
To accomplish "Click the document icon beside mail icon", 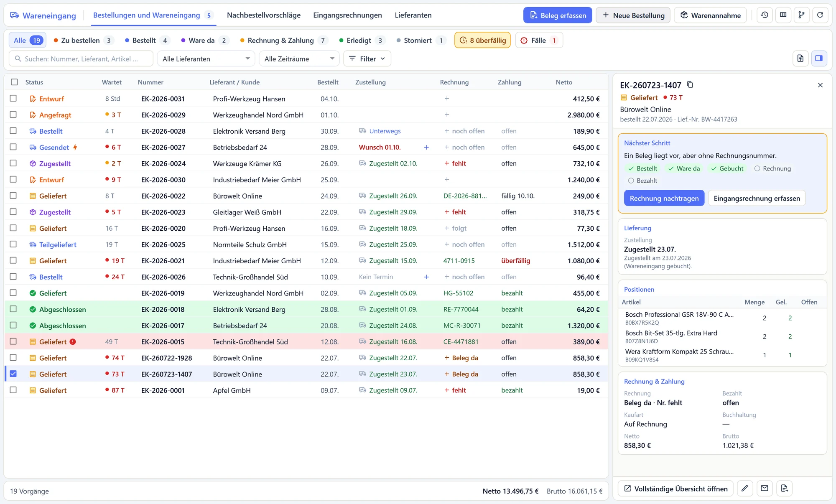I will pos(784,488).
